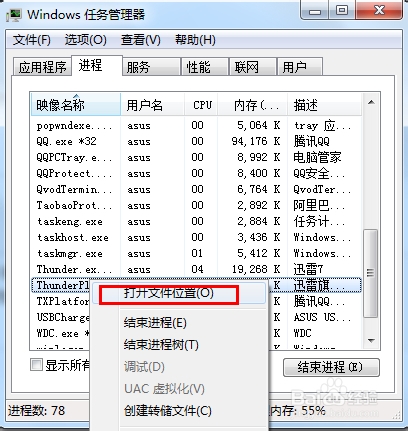This screenshot has width=408, height=431.
Task: Select the taskhost.exe process
Action: (x=196, y=237)
